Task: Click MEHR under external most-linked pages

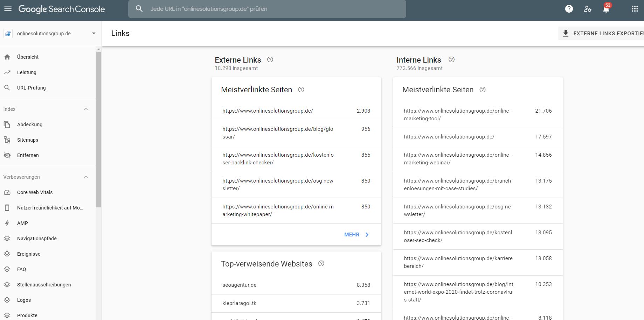Action: click(356, 235)
